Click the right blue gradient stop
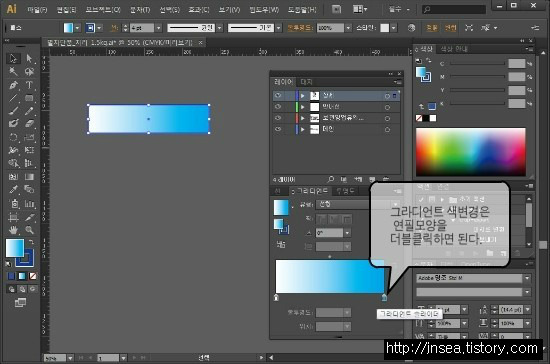Screen dimensions: 550x364 pyautogui.click(x=384, y=298)
